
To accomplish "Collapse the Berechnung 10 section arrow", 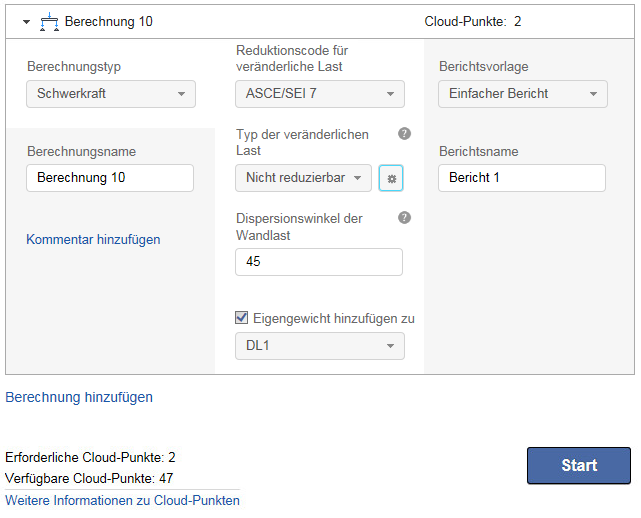I will [27, 21].
